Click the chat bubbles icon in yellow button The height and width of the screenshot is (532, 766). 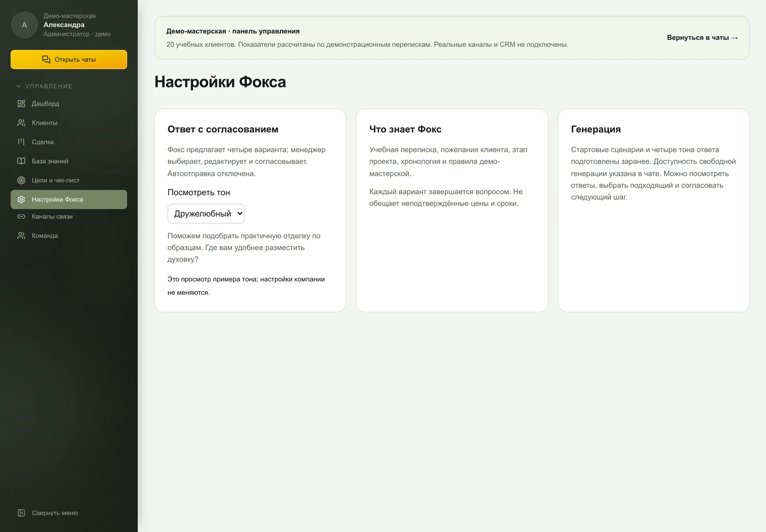pos(46,59)
